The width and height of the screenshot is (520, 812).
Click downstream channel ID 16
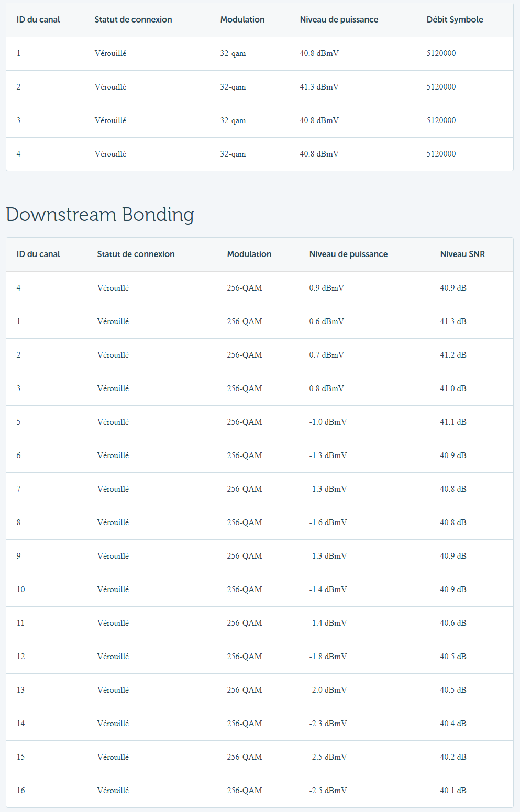click(20, 791)
